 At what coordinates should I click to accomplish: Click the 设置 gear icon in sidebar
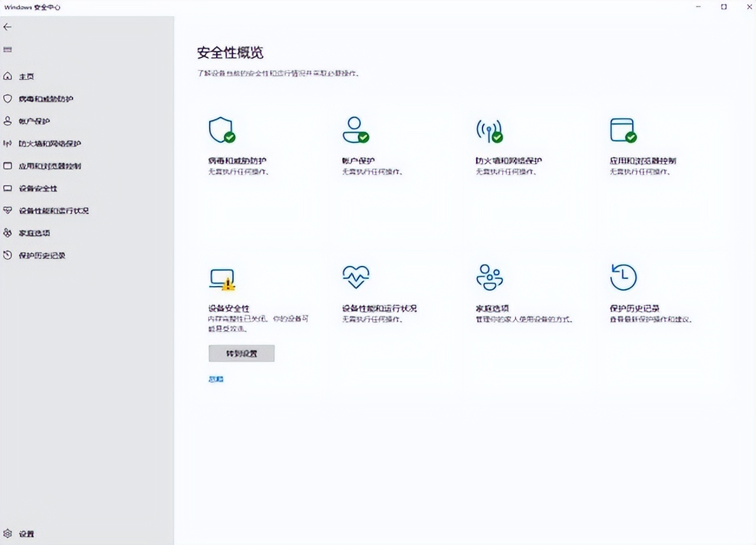pyautogui.click(x=8, y=534)
